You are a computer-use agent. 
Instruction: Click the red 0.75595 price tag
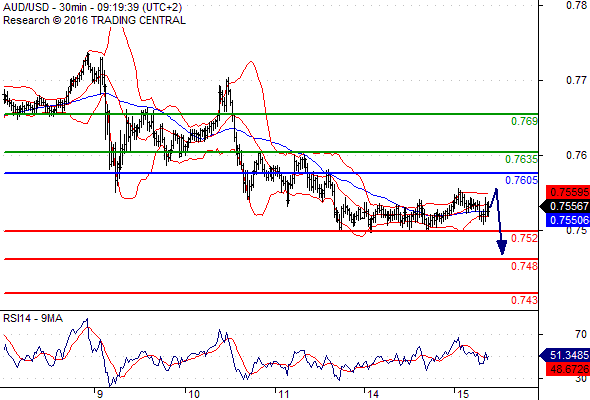click(x=567, y=192)
